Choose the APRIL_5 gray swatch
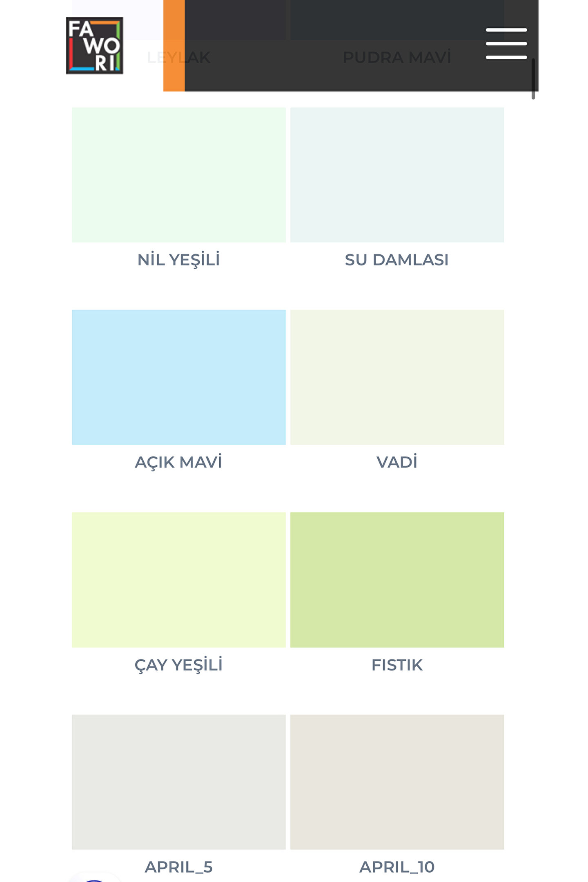588x882 pixels. coord(178,782)
